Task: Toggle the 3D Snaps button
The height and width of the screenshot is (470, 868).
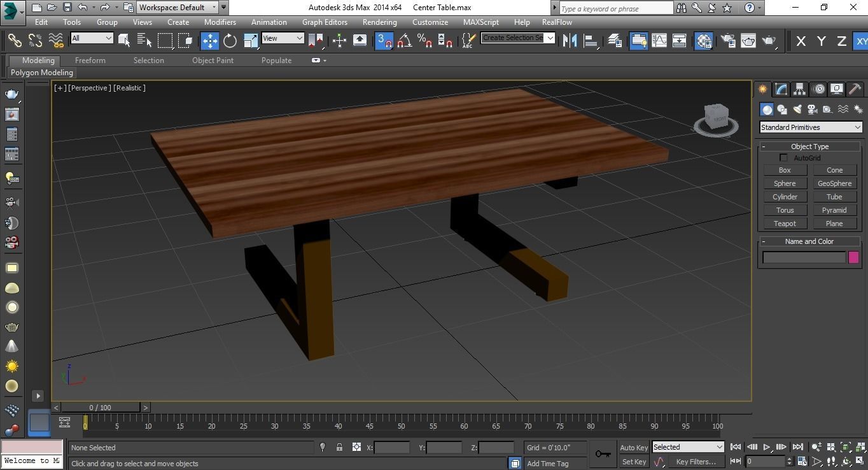Action: click(384, 41)
